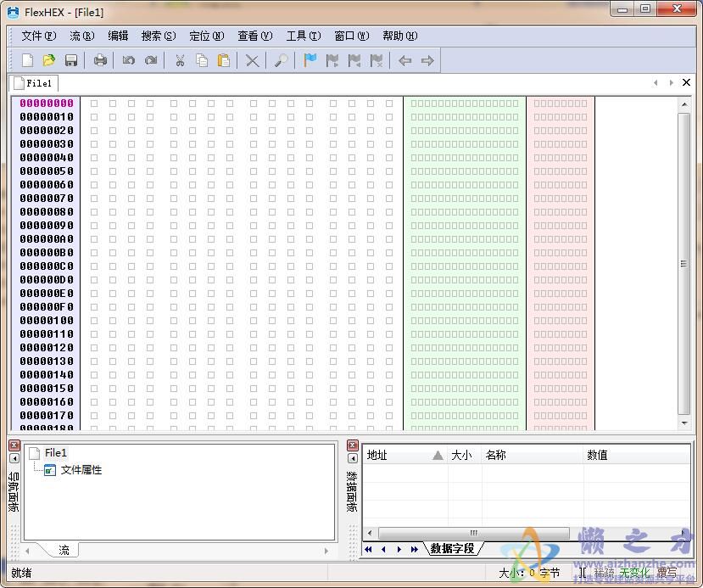
Task: Click the tab scroll arrow beside 数据字段
Action: click(x=399, y=549)
